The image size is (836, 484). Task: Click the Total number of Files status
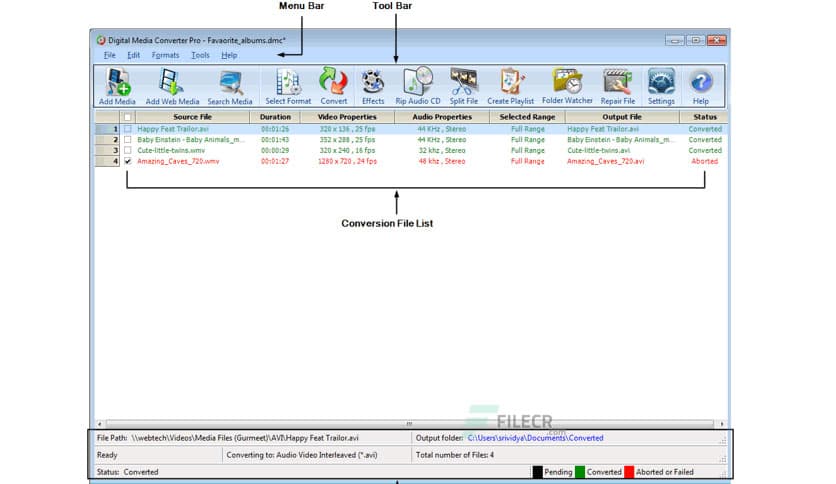[x=455, y=455]
